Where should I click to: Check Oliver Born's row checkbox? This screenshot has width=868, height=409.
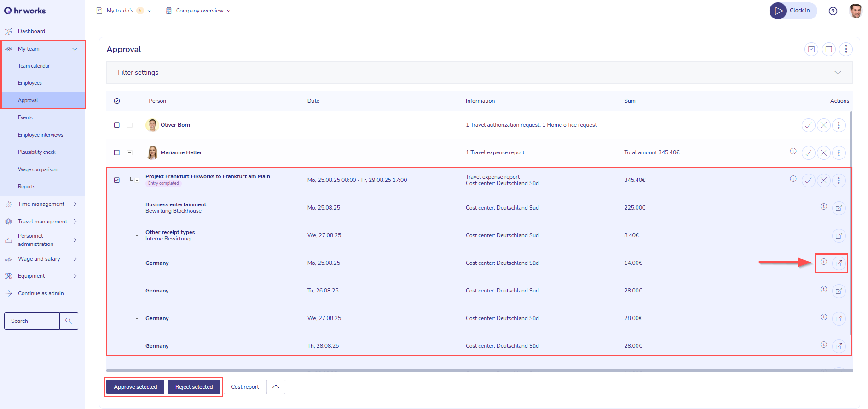117,125
